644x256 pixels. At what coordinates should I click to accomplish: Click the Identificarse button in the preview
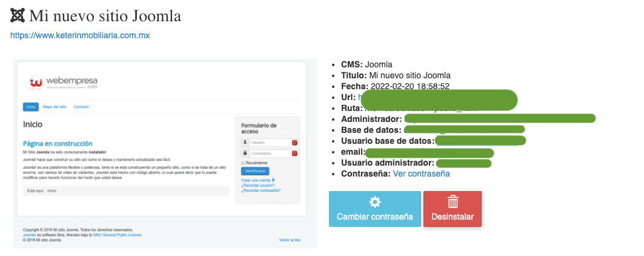coord(256,171)
